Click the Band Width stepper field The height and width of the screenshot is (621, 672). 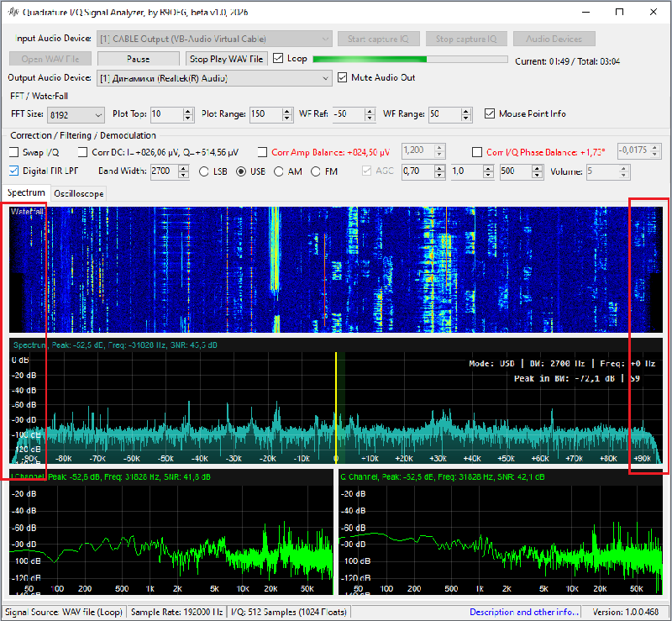coord(160,171)
